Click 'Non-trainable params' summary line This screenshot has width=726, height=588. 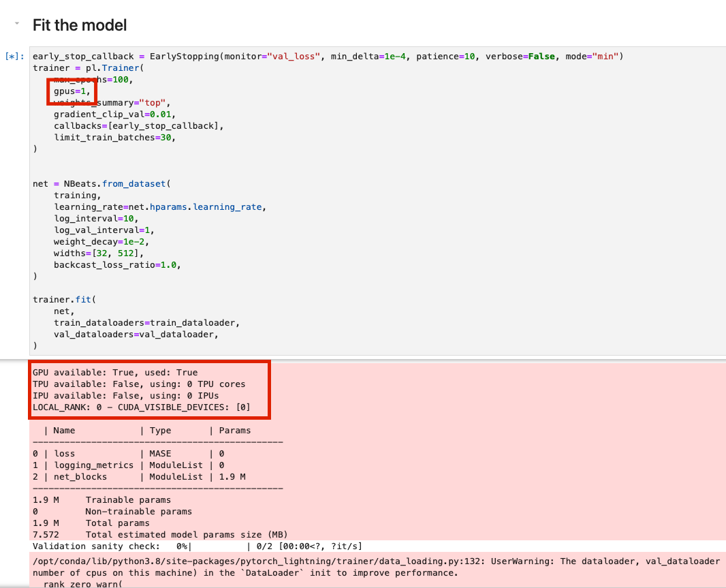(112, 512)
